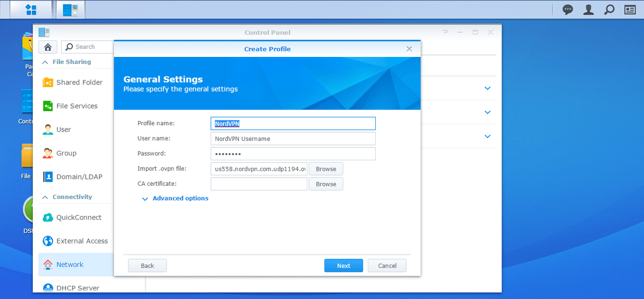The image size is (644, 299).
Task: Open DSM Help desktop icon
Action: [28, 209]
